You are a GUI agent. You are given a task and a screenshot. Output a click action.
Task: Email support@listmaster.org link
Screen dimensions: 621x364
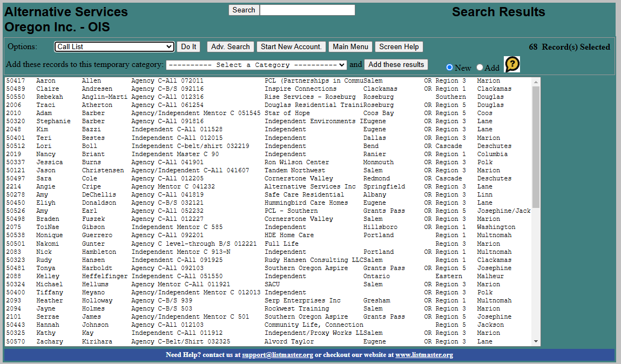point(278,355)
